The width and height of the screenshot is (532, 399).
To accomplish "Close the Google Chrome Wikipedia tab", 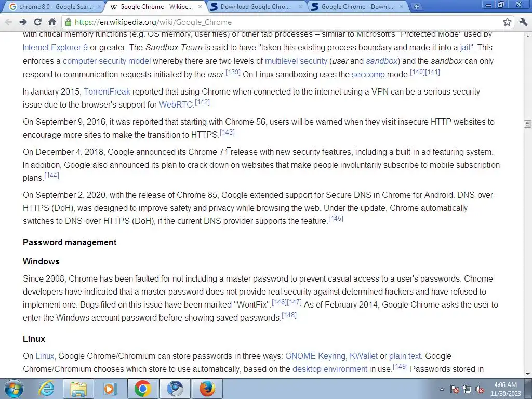I will (x=200, y=7).
